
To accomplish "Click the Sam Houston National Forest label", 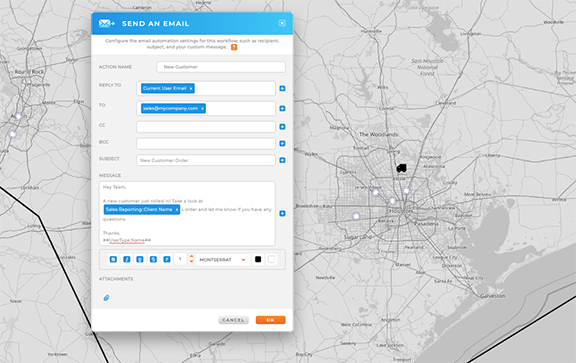I will coord(427,67).
